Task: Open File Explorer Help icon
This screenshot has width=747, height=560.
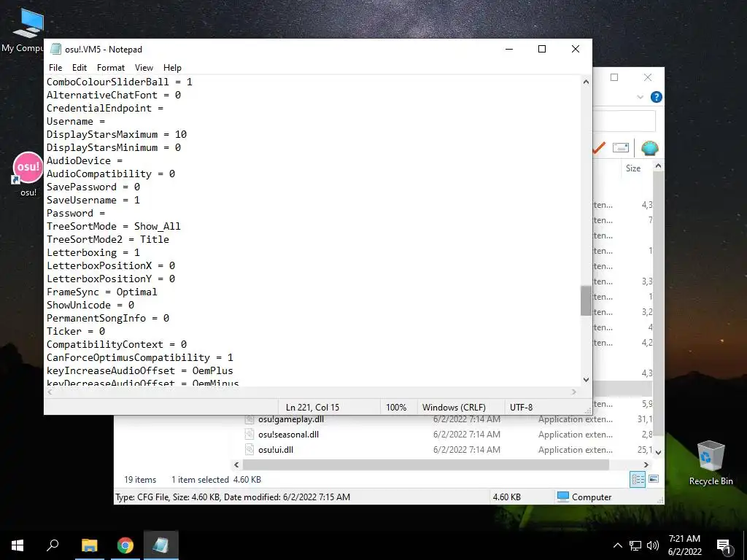Action: pyautogui.click(x=656, y=97)
